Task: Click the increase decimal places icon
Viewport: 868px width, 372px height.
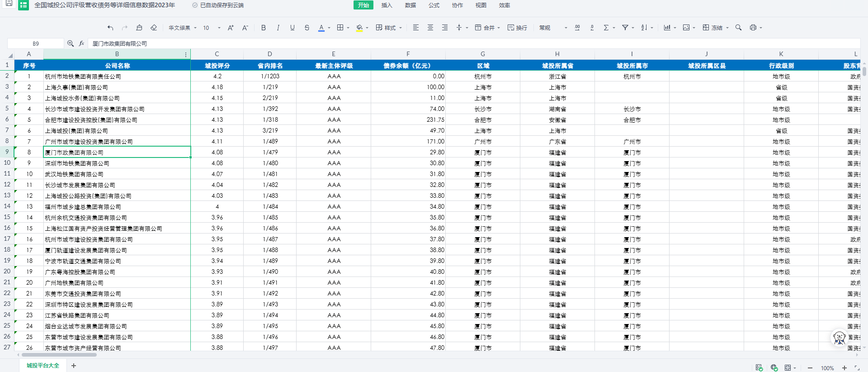Action: pos(577,28)
